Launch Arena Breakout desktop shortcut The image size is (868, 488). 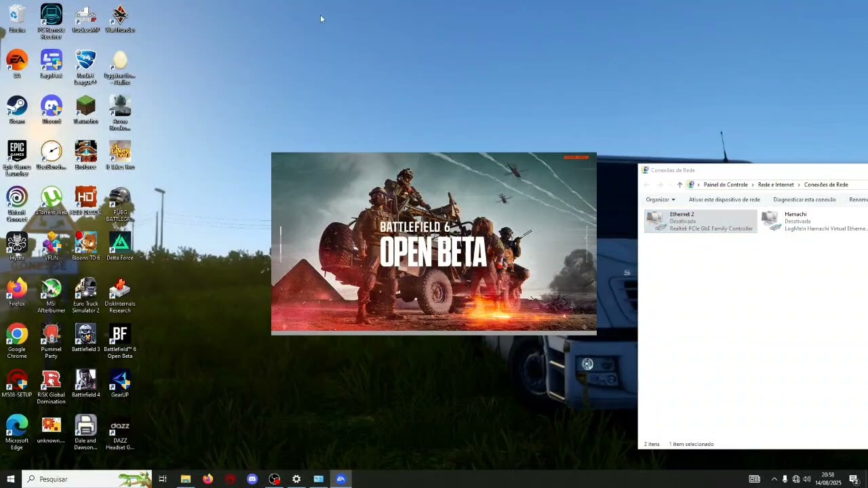coord(120,113)
